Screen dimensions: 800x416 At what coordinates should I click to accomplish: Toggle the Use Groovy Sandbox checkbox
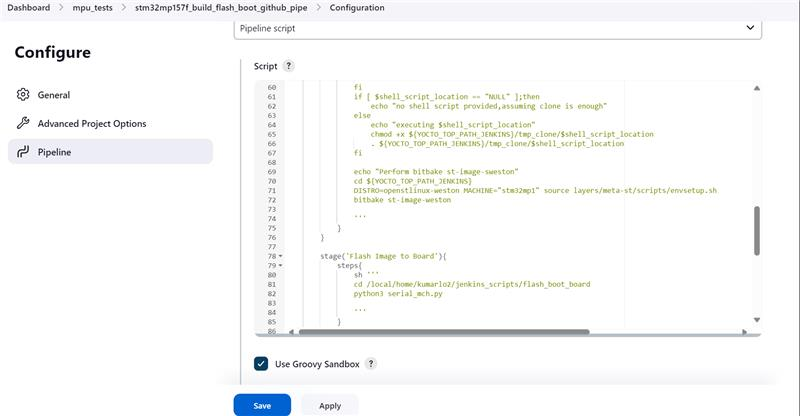pyautogui.click(x=261, y=364)
